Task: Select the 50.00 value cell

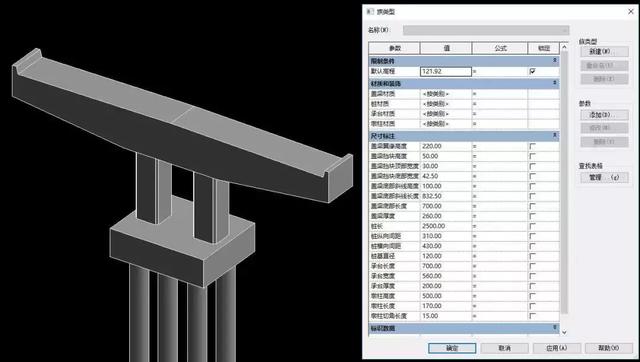Action: [446, 156]
